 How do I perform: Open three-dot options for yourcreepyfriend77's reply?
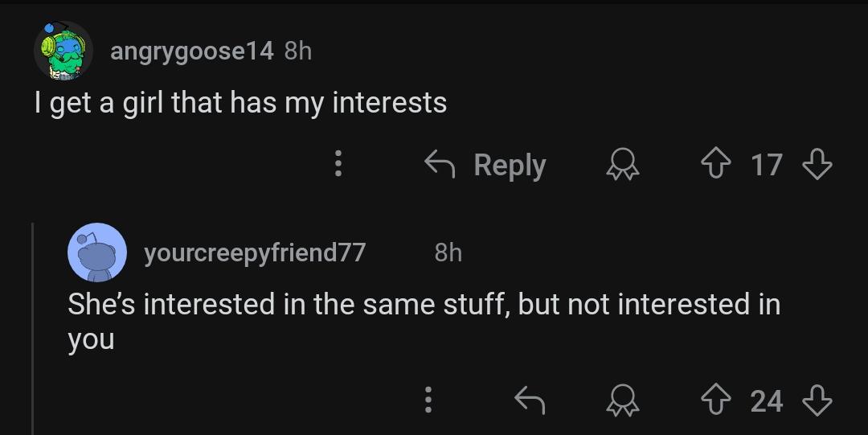point(428,399)
